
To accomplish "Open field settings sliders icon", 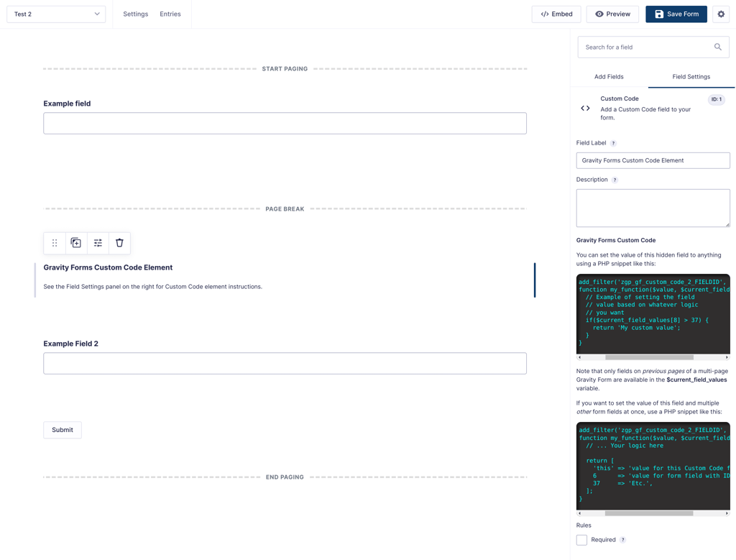I will [98, 243].
